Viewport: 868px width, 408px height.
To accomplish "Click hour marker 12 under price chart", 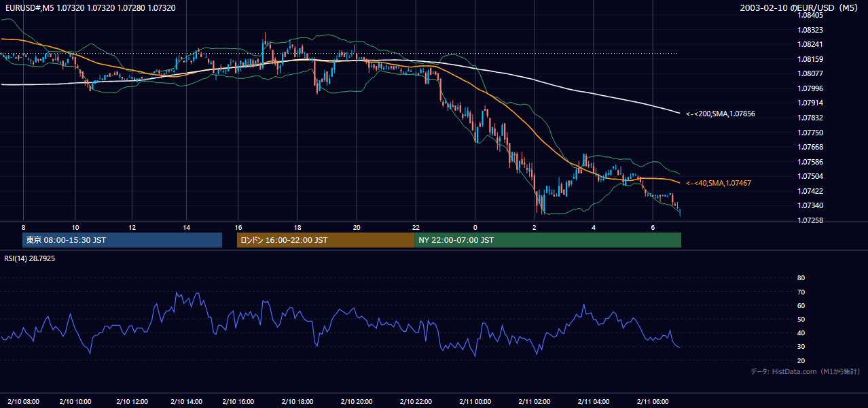I will (x=132, y=227).
